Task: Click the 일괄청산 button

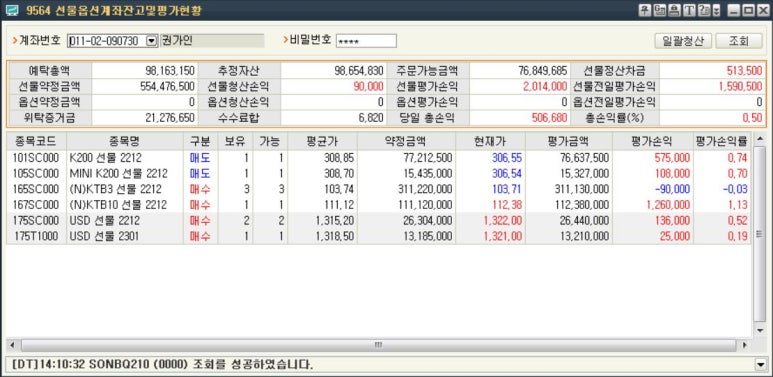Action: coord(683,41)
